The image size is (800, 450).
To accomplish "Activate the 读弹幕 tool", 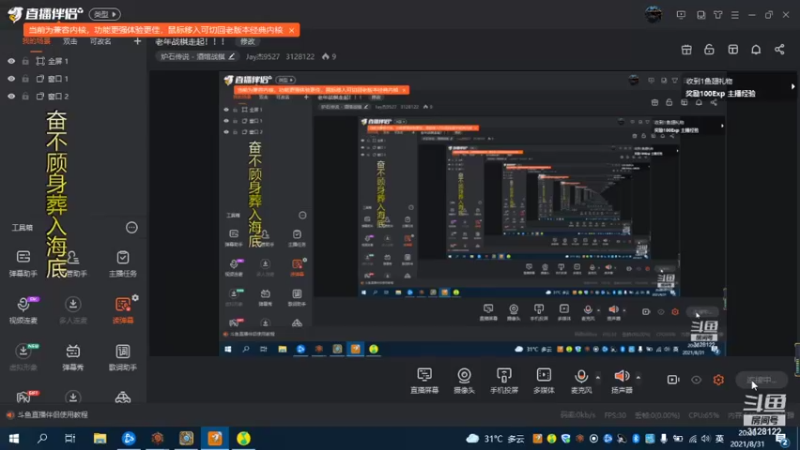I will (122, 310).
